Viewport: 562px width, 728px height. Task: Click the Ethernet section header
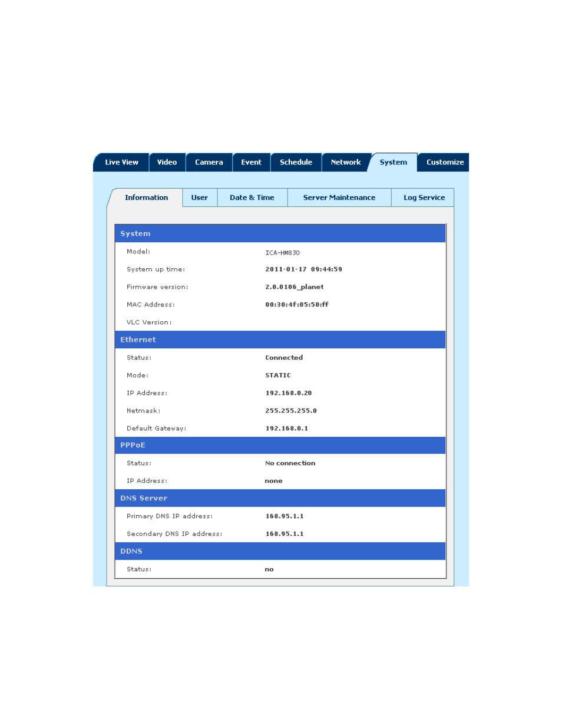(280, 340)
